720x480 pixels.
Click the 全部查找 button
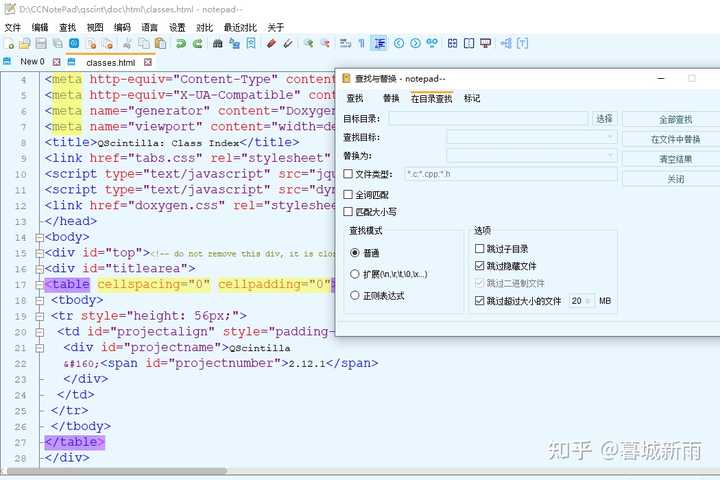pyautogui.click(x=675, y=120)
